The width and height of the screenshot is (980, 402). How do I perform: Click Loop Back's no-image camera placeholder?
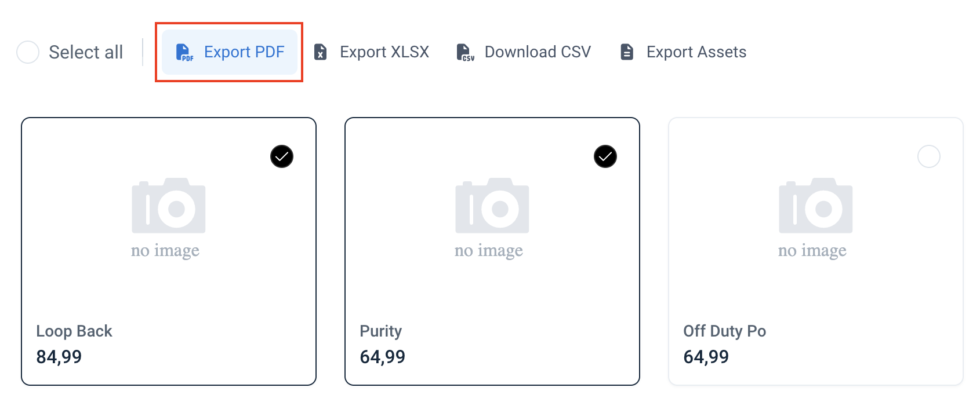[169, 206]
